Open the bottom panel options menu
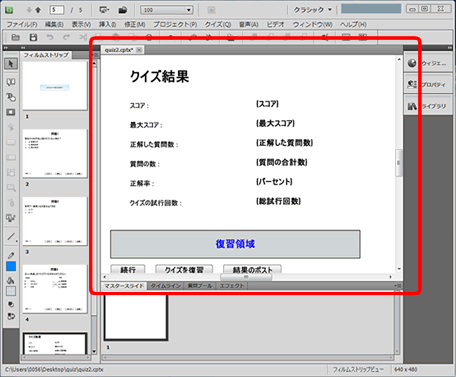456x377 pixels. coord(398,286)
